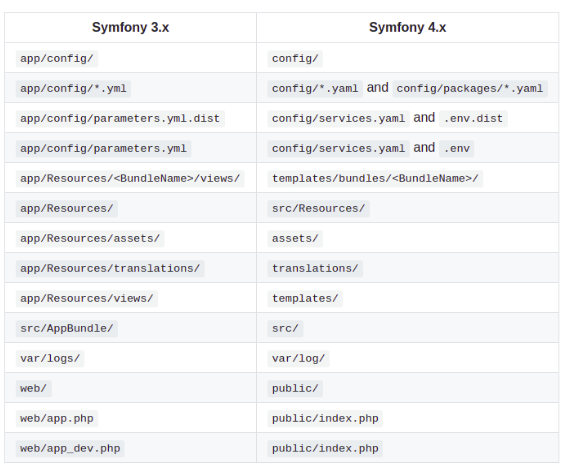
Task: Select the 'app/config/parameters.yml' cell text
Action: coord(104,148)
